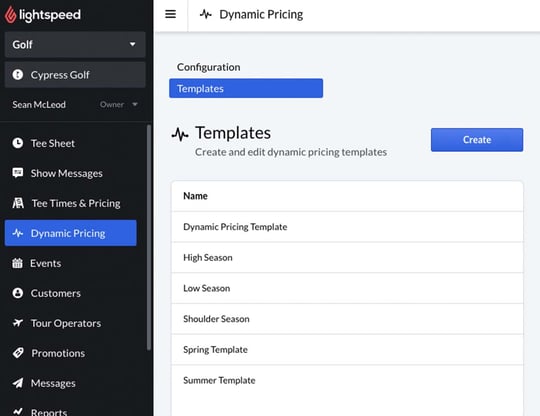Screen dimensions: 540x416
Task: Click the Tour Operators airplane icon
Action: pyautogui.click(x=18, y=323)
